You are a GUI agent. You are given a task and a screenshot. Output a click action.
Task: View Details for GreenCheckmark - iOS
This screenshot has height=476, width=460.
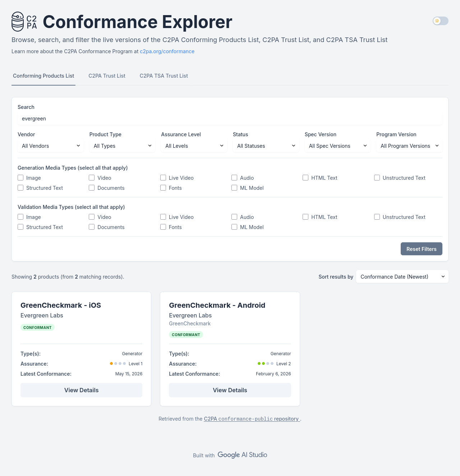click(81, 390)
